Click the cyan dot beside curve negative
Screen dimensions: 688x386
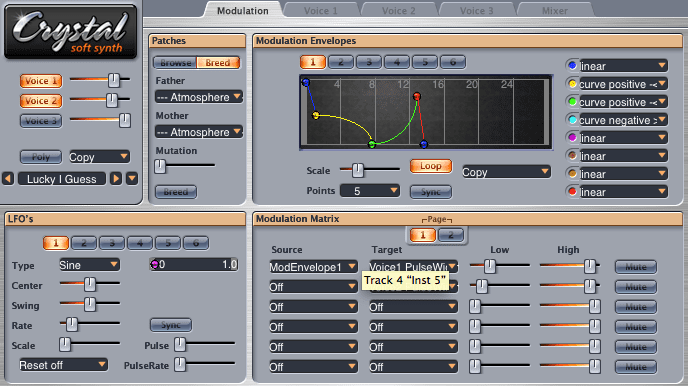[572, 120]
